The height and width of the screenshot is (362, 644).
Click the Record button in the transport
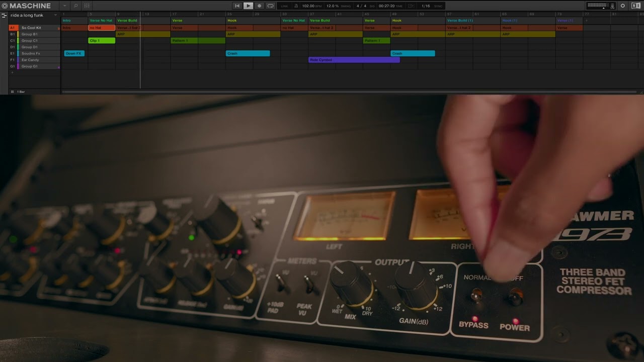(260, 6)
